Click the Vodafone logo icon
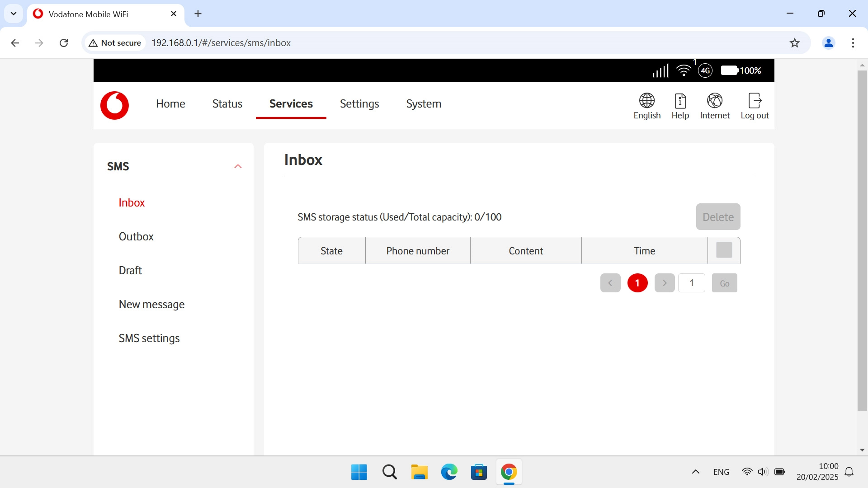Viewport: 868px width, 488px height. click(114, 105)
